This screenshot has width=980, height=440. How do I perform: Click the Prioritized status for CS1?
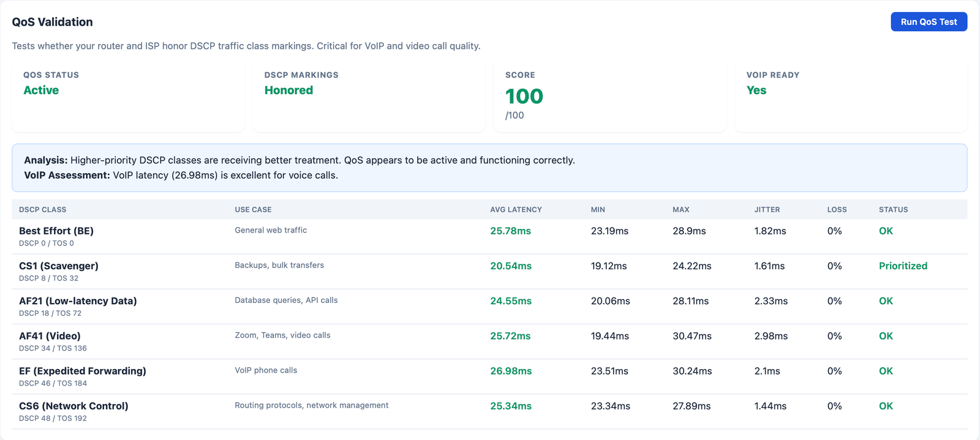903,266
